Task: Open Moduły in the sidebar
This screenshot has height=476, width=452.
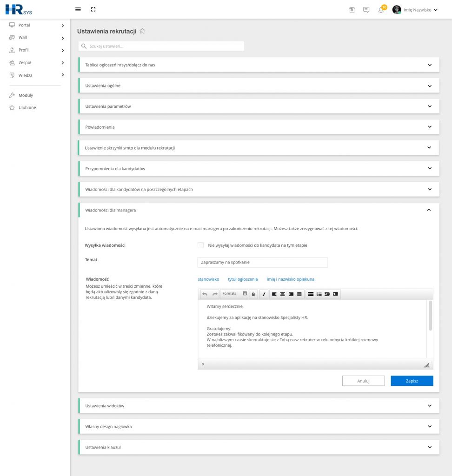Action: click(26, 95)
